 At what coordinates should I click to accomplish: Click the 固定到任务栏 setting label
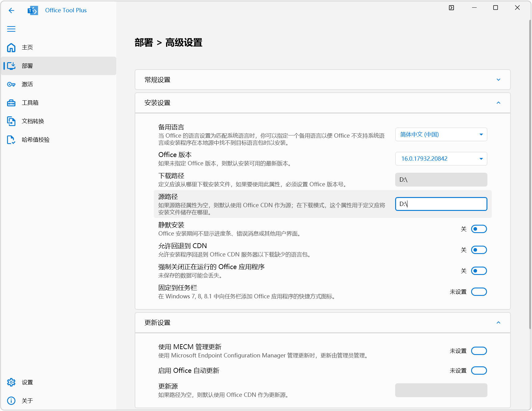click(178, 288)
